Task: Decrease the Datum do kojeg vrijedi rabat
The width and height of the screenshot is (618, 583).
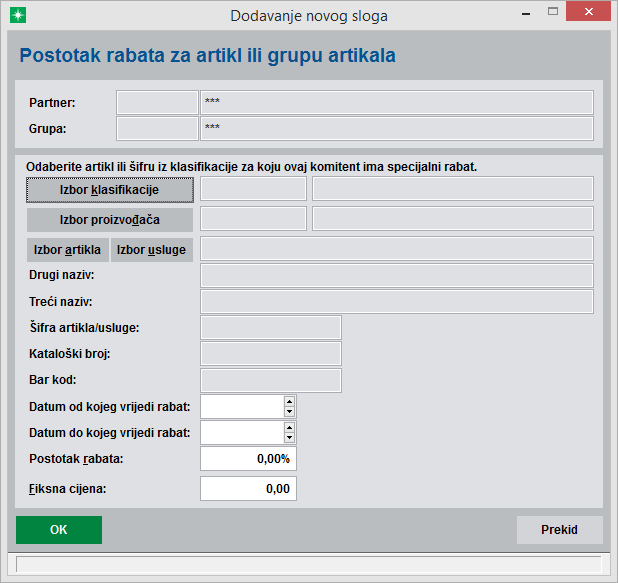Action: [x=289, y=438]
